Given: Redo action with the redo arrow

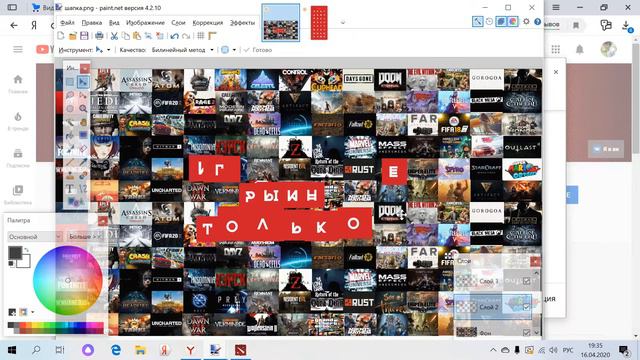Looking at the screenshot, I should click(186, 36).
